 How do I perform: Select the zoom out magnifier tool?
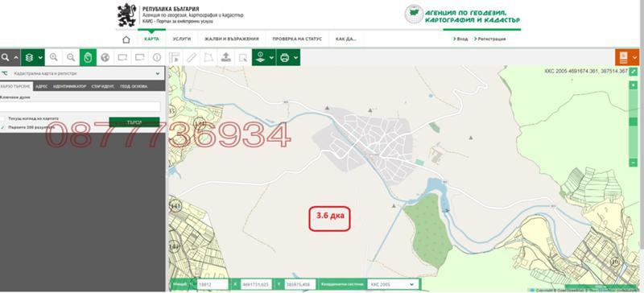tap(71, 57)
